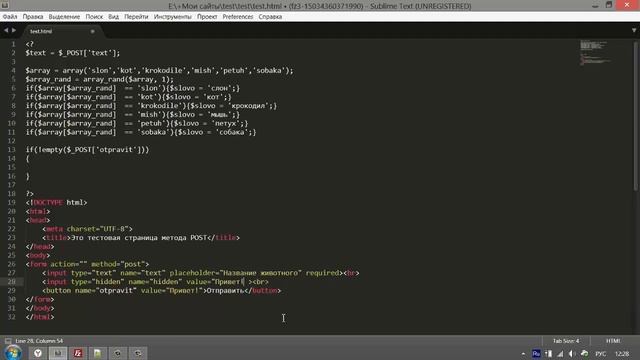Show hidden system tray icons

pyautogui.click(x=523, y=354)
